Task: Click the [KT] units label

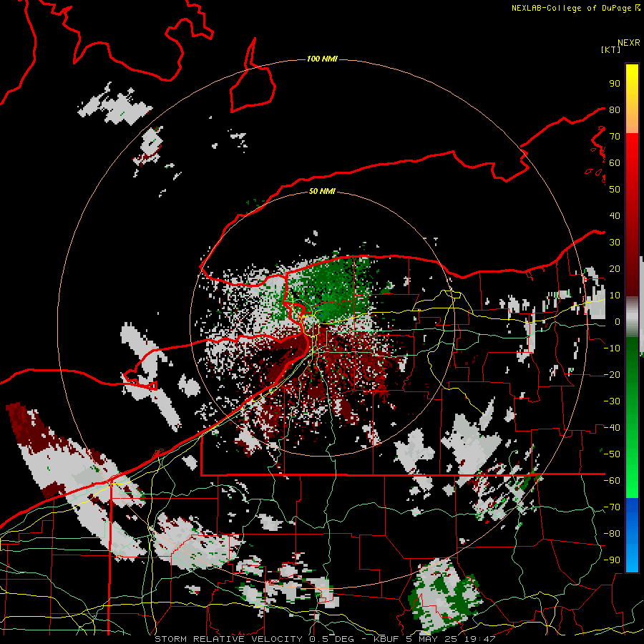Action: [610, 49]
